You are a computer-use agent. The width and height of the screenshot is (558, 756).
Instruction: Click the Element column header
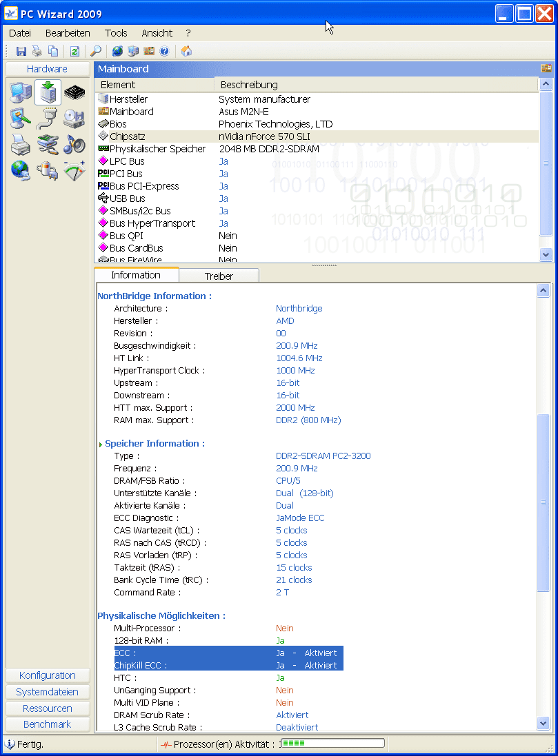(155, 85)
